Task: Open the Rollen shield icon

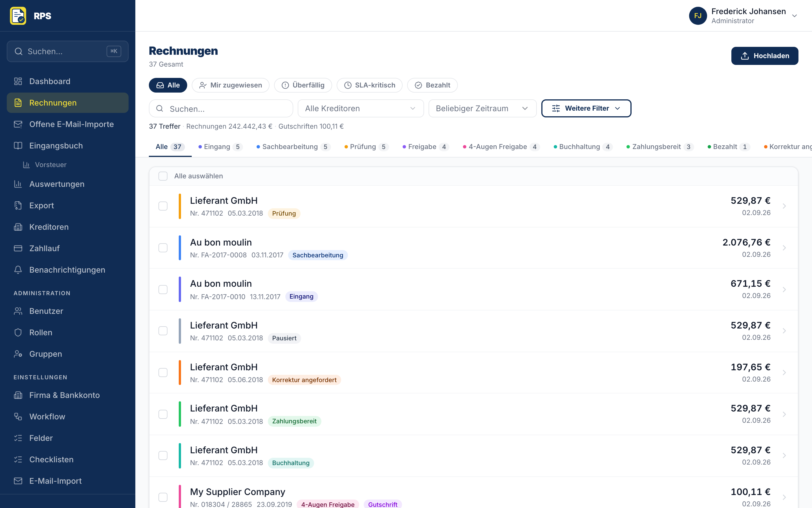Action: (x=18, y=333)
